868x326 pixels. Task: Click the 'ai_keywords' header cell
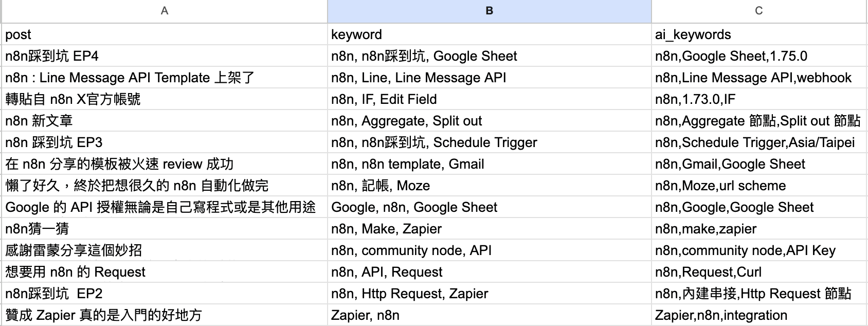click(x=758, y=34)
